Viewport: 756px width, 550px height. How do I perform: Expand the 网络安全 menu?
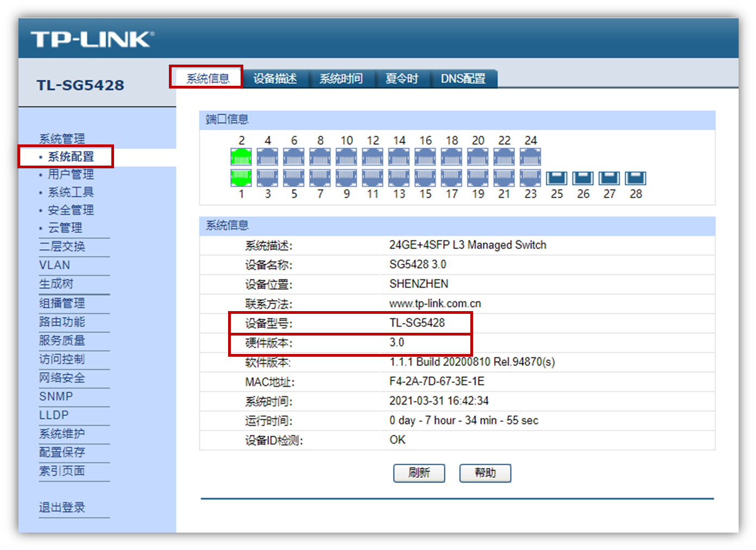click(x=62, y=378)
